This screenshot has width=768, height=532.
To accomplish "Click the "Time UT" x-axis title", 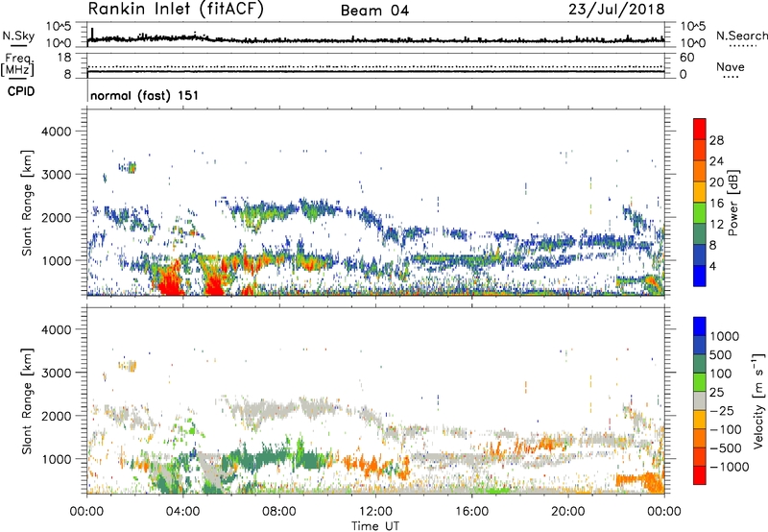I will click(375, 526).
